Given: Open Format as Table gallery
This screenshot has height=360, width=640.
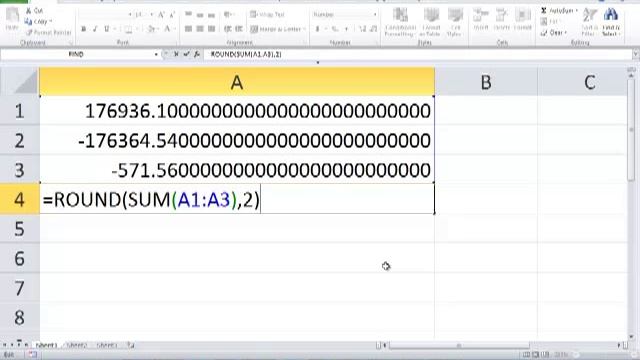Looking at the screenshot, I should coord(431,23).
